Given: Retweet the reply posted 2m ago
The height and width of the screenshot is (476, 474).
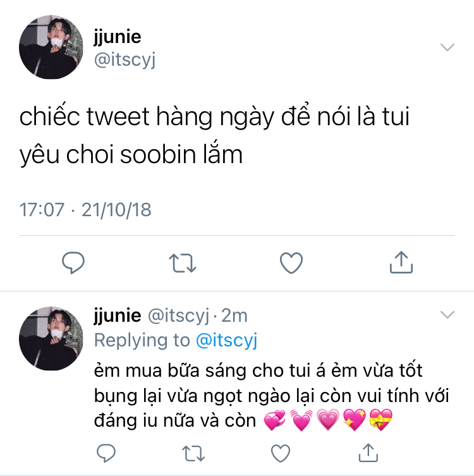Looking at the screenshot, I should (x=193, y=453).
